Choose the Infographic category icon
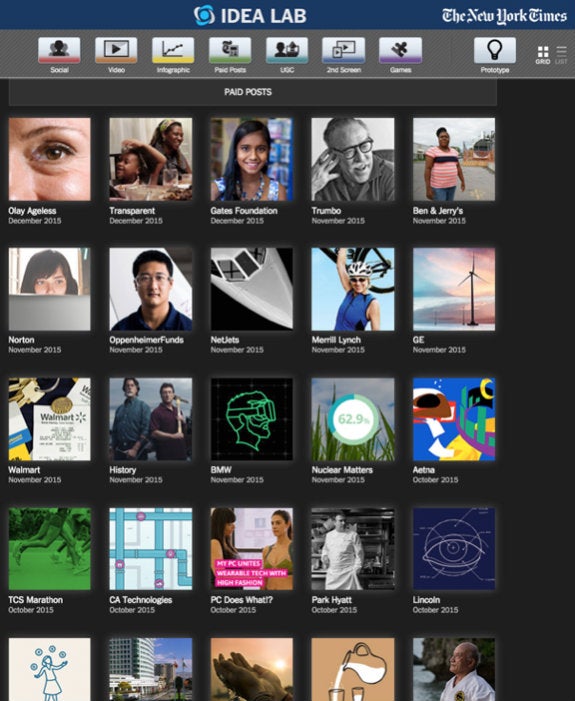Screen dimensions: 575x701 173,50
